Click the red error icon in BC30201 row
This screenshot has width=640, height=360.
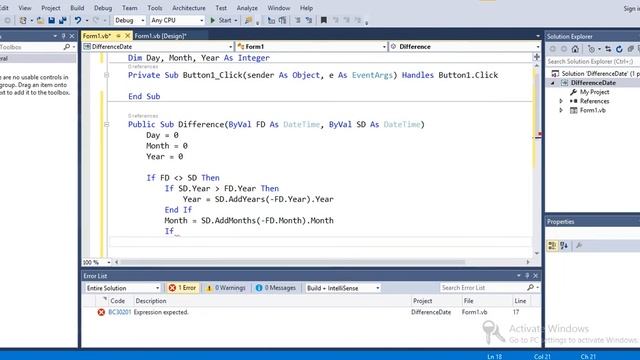tap(101, 312)
